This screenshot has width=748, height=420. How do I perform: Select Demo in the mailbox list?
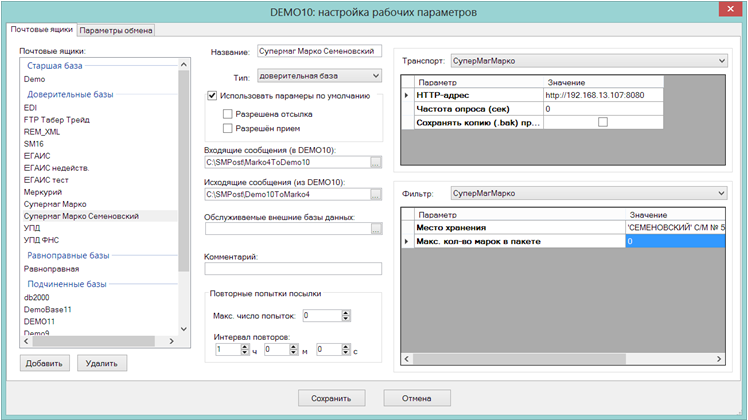point(34,79)
